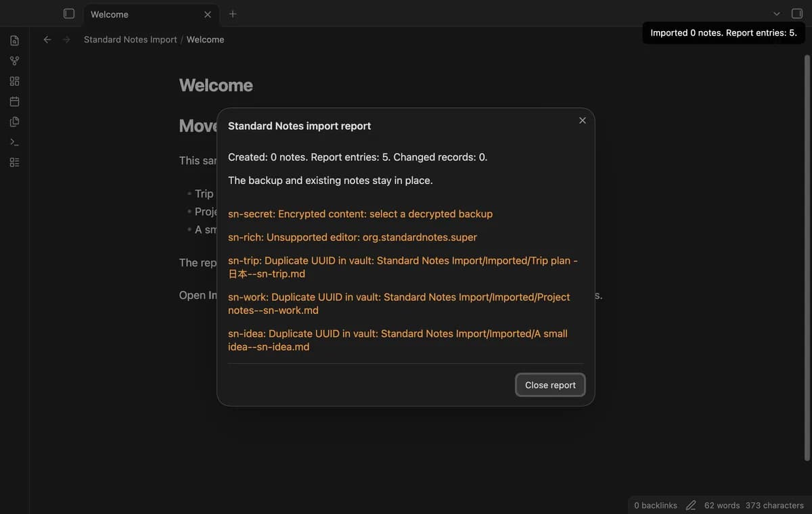The image size is (812, 514).
Task: Click the vertical scrollbar on the right
Action: coord(807,257)
